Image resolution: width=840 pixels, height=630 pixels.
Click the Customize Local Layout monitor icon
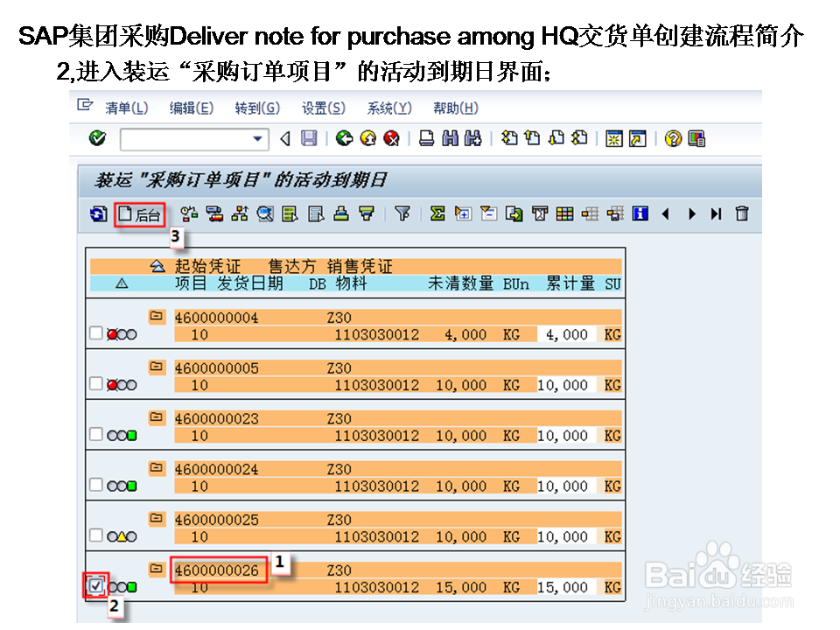[696, 139]
